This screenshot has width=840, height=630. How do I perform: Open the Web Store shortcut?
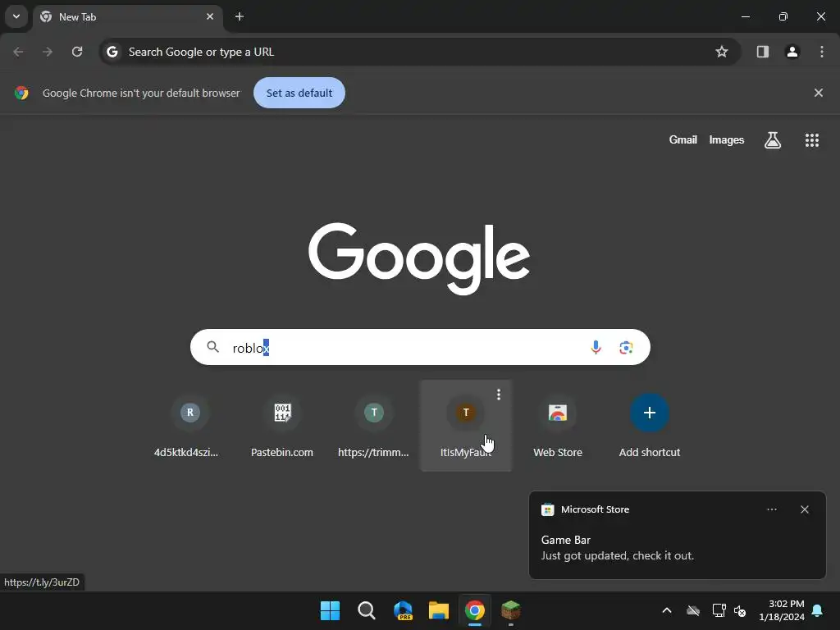coord(558,426)
